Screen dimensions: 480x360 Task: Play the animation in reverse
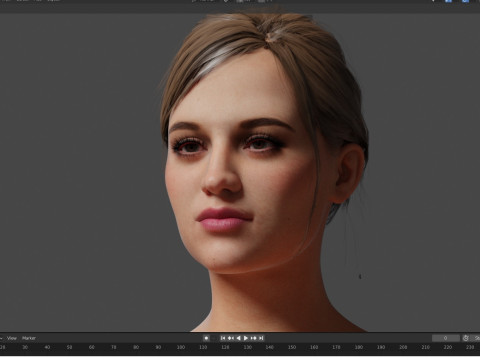click(238, 338)
